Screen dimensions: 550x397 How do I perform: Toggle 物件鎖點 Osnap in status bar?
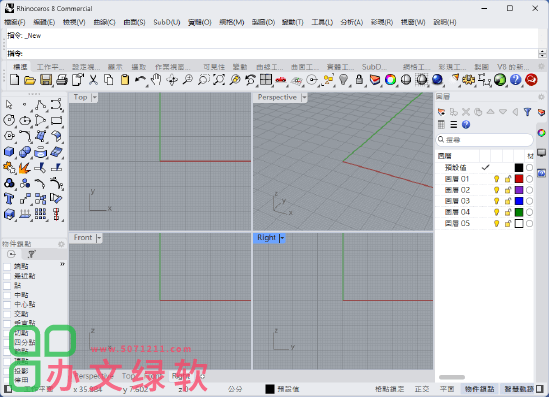[x=480, y=389]
